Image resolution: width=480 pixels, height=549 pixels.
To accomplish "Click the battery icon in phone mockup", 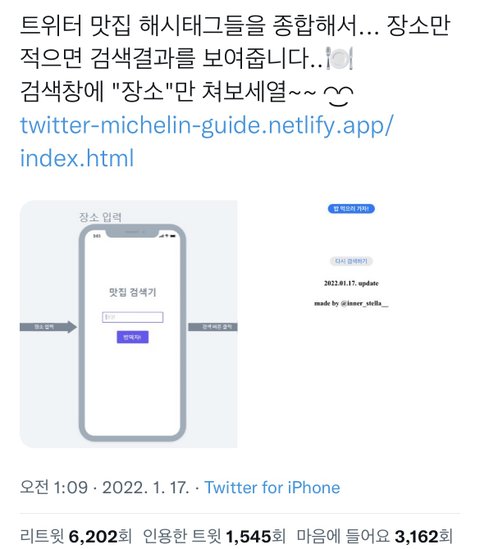I will (173, 235).
